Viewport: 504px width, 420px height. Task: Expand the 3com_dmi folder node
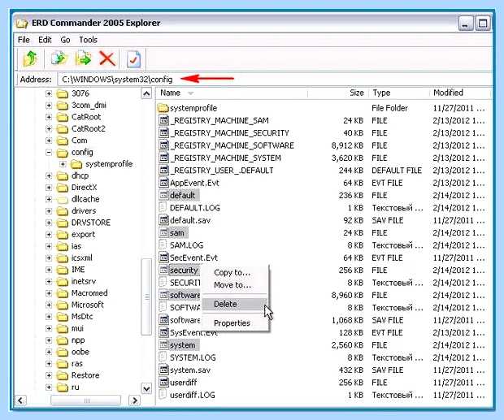[49, 106]
